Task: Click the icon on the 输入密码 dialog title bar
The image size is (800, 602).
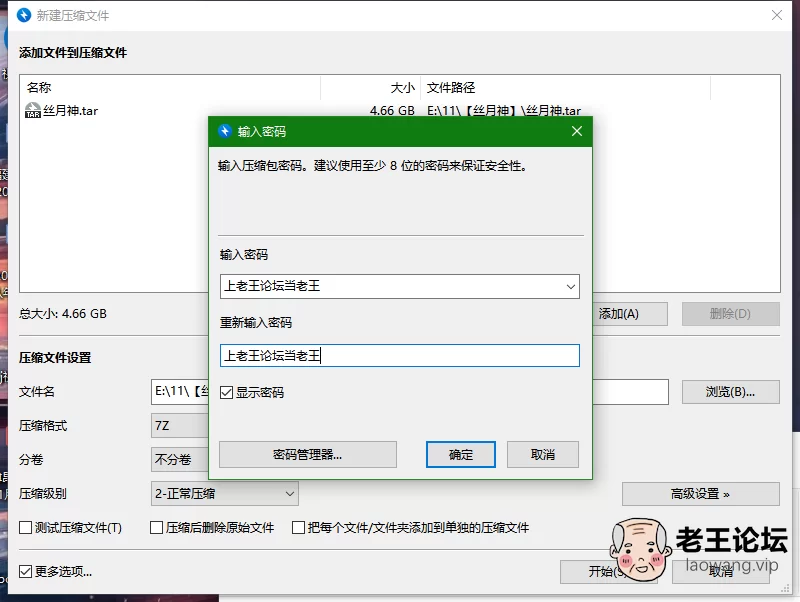Action: point(222,130)
